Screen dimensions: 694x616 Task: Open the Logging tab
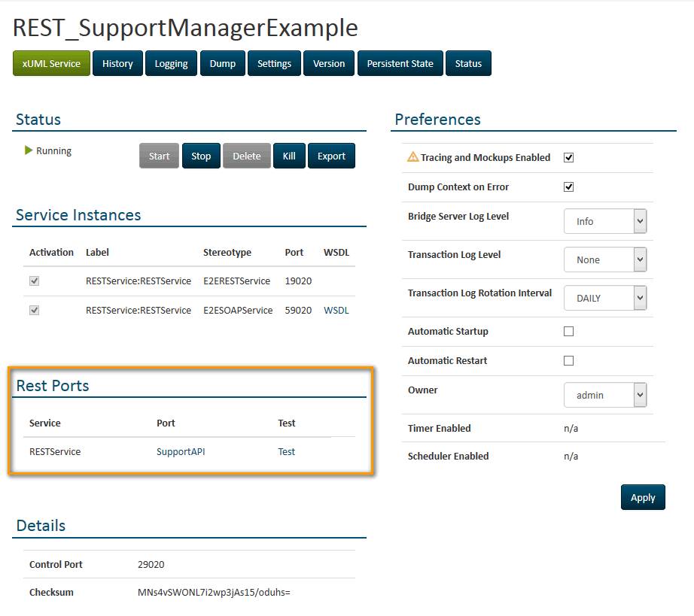coord(171,64)
